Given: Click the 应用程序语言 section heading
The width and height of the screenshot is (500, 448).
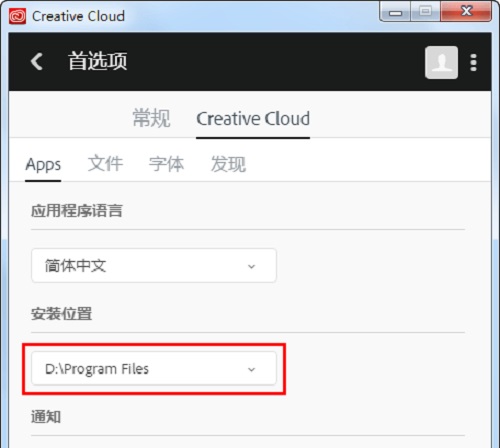Looking at the screenshot, I should 77,211.
